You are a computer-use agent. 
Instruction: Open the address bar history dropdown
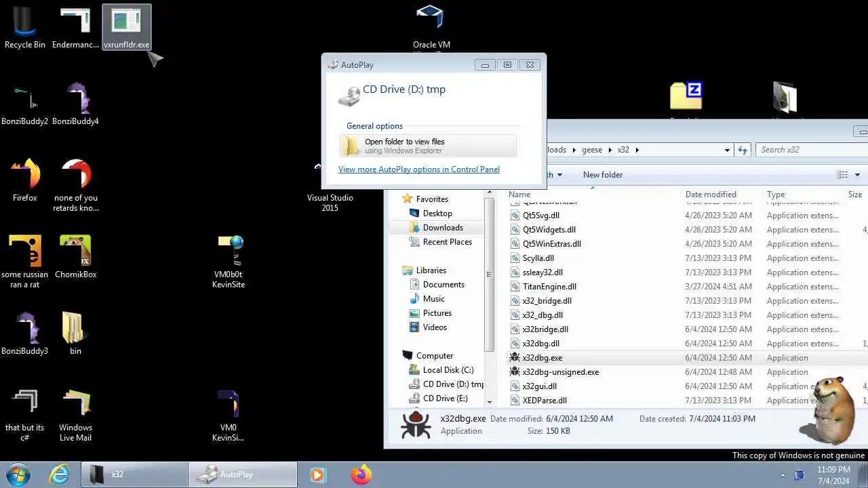(727, 150)
